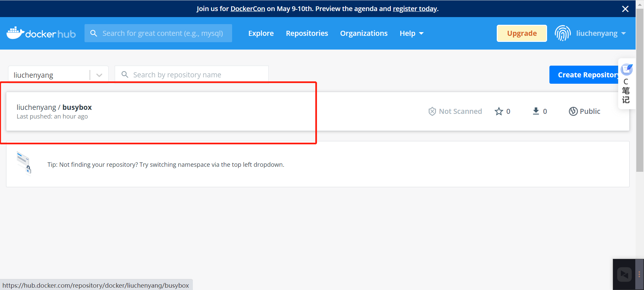644x290 pixels.
Task: Focus the Search by repository name field
Action: [192, 74]
